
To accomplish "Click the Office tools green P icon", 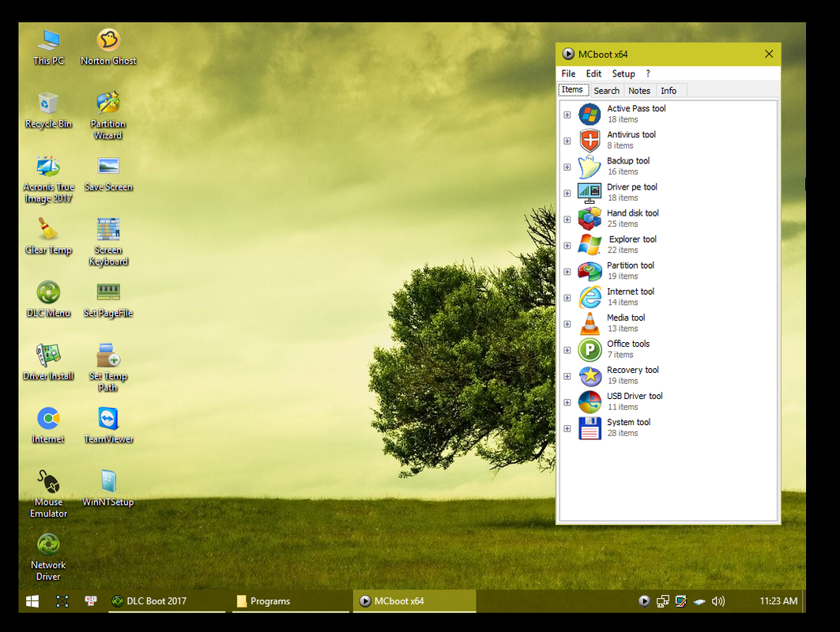I will pos(590,350).
